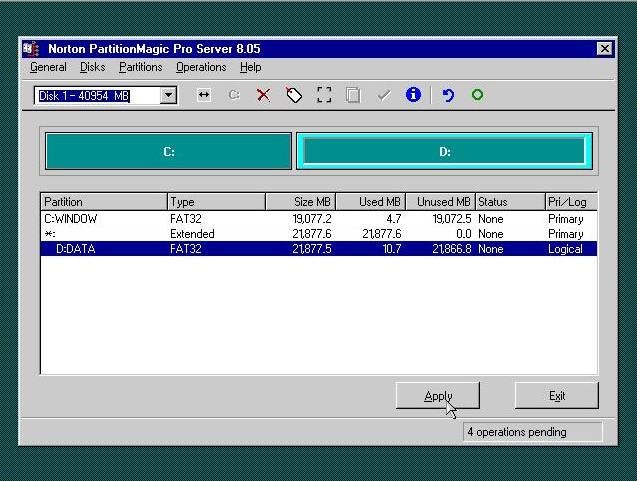Open the Disks menu
The image size is (637, 481).
(x=93, y=67)
